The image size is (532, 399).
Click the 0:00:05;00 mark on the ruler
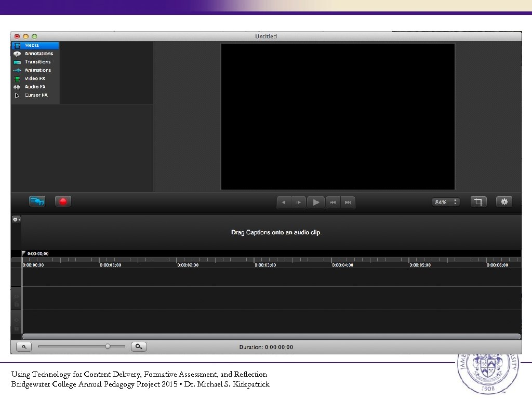click(x=420, y=265)
